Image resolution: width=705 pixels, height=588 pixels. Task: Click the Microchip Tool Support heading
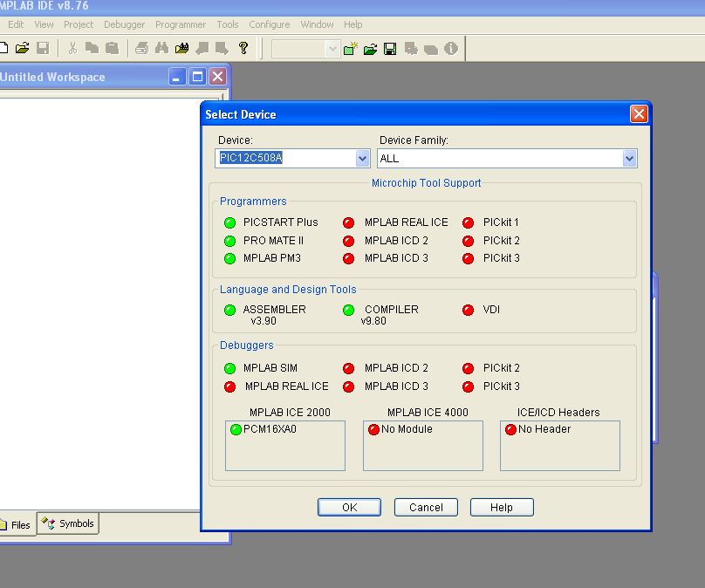(x=426, y=183)
